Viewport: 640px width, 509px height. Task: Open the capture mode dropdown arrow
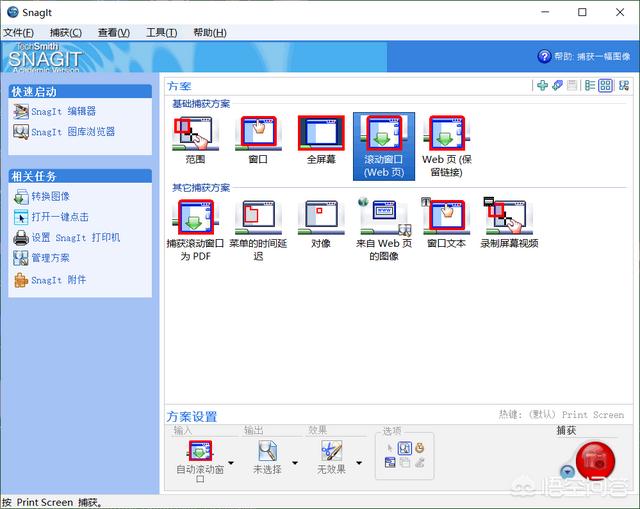point(567,472)
